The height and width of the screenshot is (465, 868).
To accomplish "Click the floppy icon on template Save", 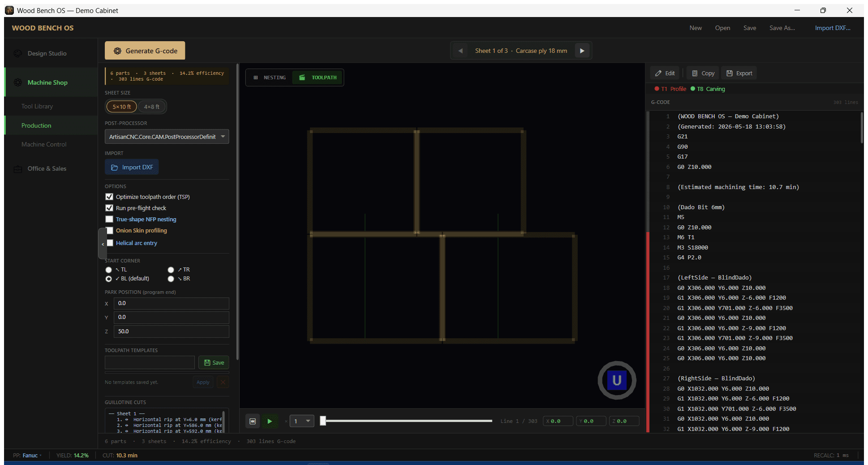I will point(207,363).
